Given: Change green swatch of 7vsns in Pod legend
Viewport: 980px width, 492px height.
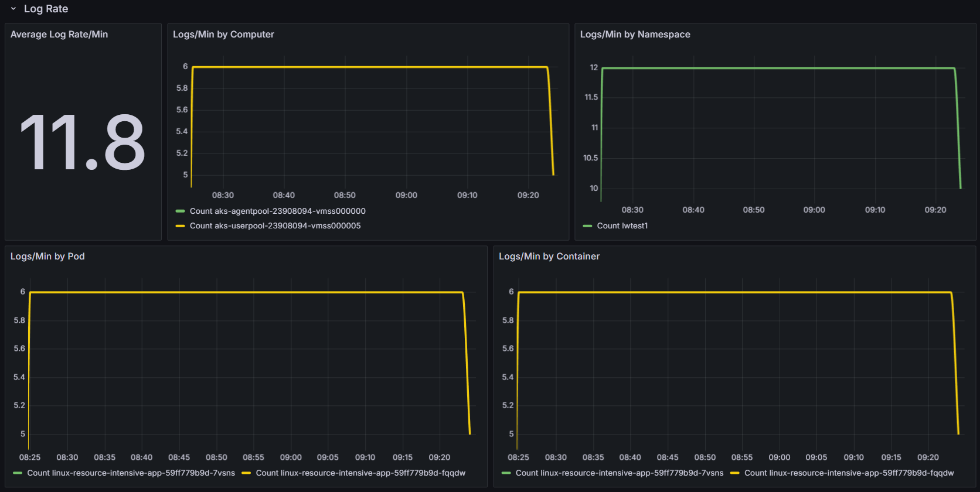Looking at the screenshot, I should point(18,473).
